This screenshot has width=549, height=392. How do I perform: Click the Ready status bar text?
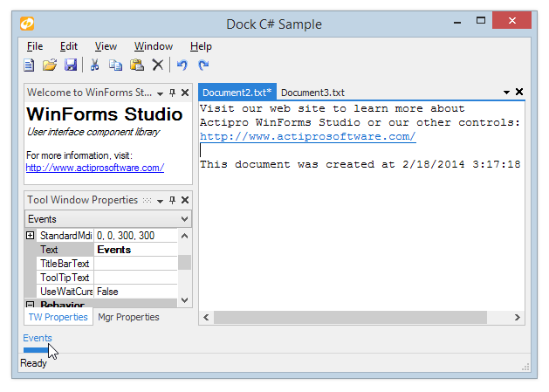click(33, 363)
